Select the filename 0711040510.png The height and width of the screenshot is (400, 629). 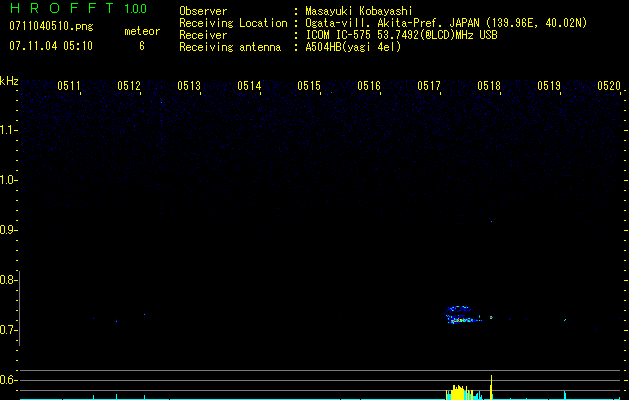pyautogui.click(x=51, y=27)
